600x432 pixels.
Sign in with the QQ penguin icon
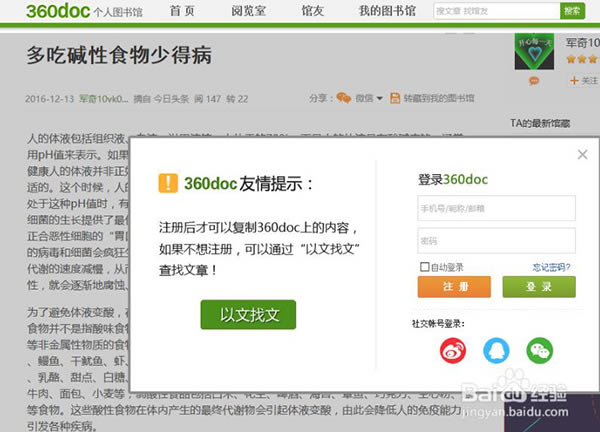click(x=496, y=350)
